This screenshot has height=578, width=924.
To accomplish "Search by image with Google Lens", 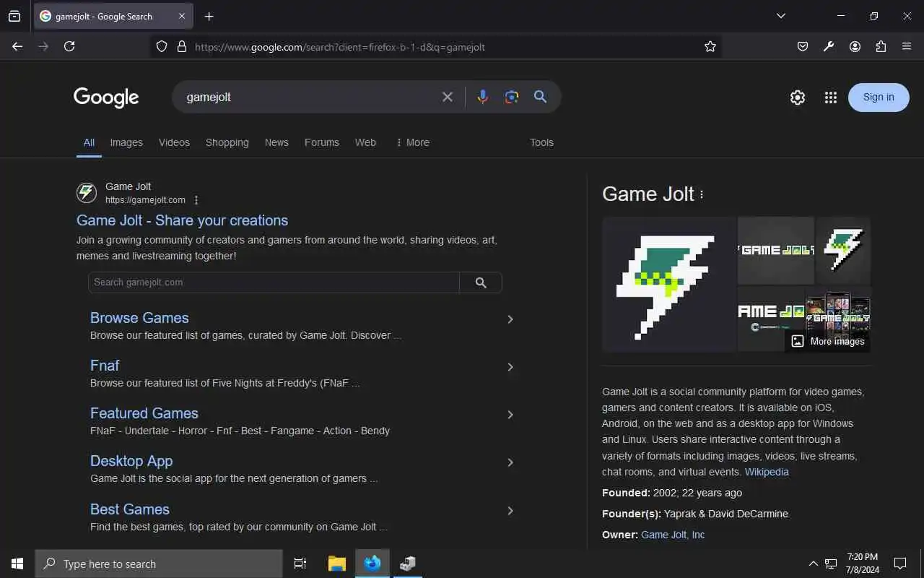I will pos(512,97).
